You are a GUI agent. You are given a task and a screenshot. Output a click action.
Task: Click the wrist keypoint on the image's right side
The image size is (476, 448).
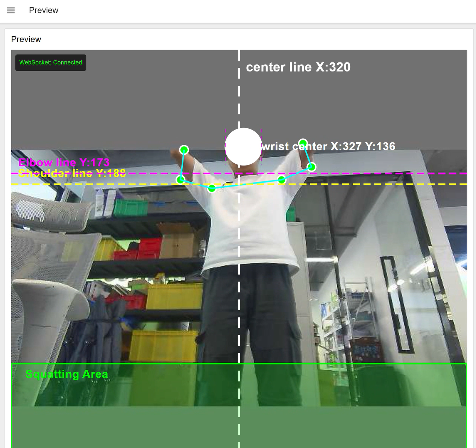click(303, 143)
